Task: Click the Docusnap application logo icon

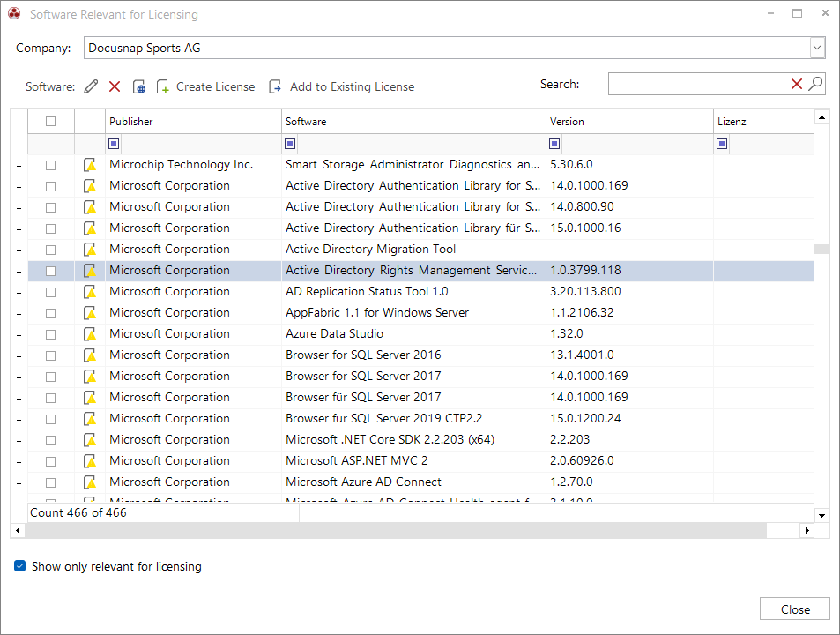Action: (14, 14)
